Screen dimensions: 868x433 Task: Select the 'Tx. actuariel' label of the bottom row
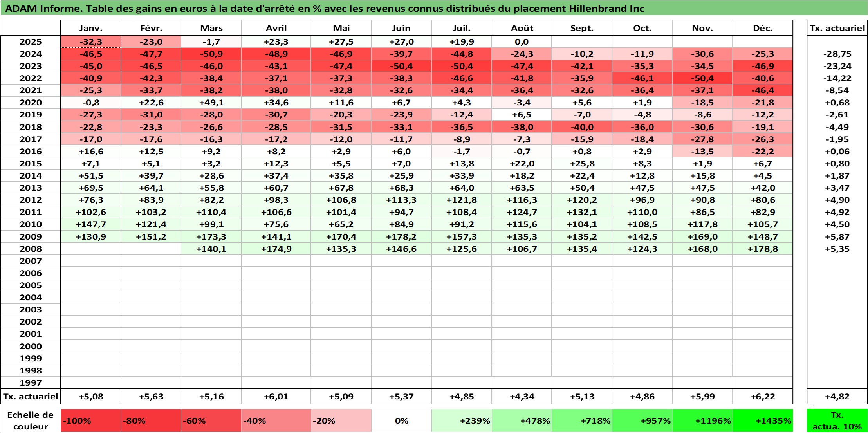(31, 396)
